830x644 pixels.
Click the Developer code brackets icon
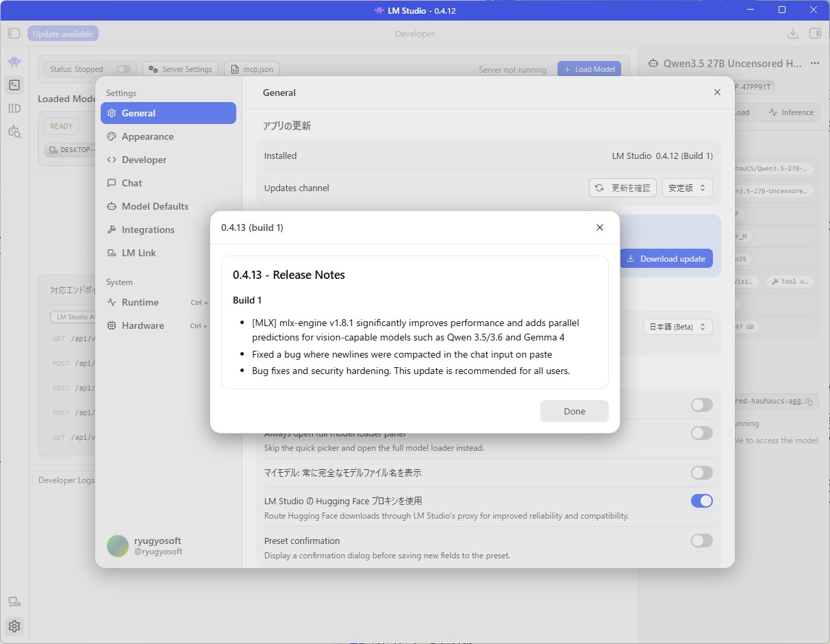[112, 160]
